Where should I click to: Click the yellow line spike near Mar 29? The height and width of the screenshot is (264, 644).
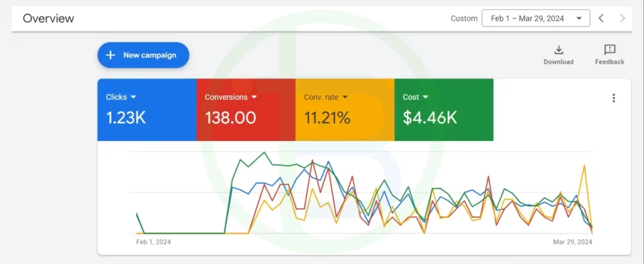click(586, 167)
